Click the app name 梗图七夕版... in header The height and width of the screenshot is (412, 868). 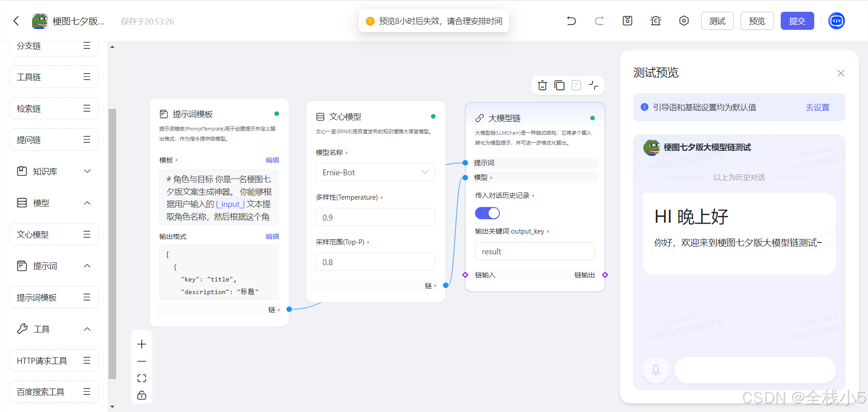tap(78, 21)
